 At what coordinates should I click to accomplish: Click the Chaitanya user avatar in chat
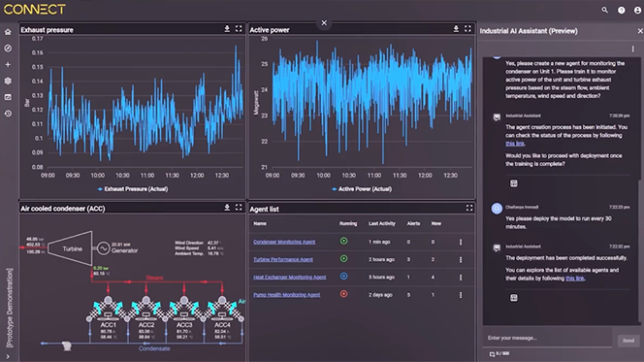point(497,209)
